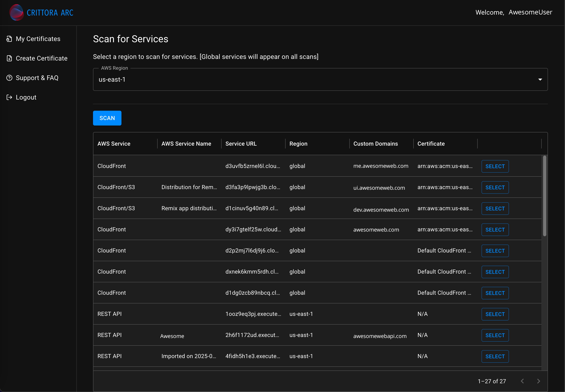Viewport: 565px width, 392px height.
Task: Click the 'me.awesomeweb.com' domain cell
Action: coord(381,166)
